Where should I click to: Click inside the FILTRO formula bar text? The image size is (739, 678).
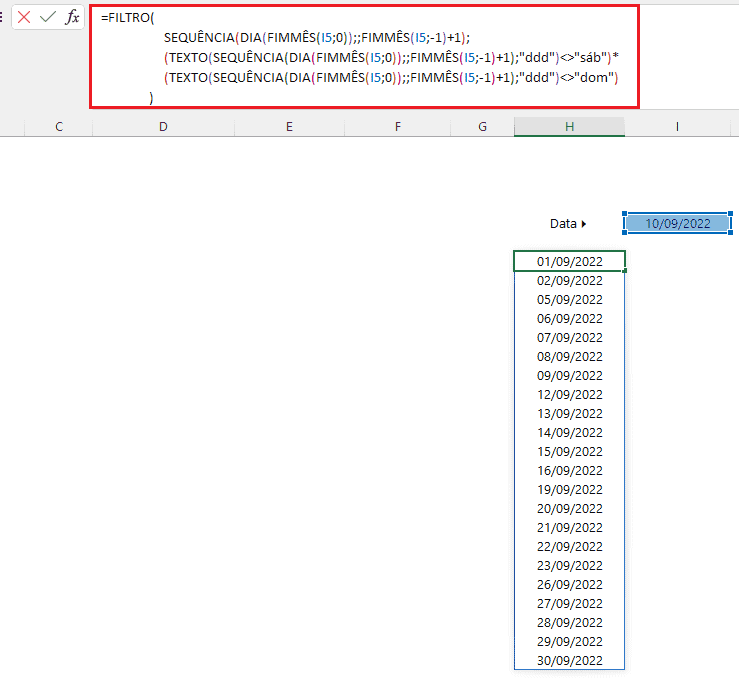(x=364, y=57)
